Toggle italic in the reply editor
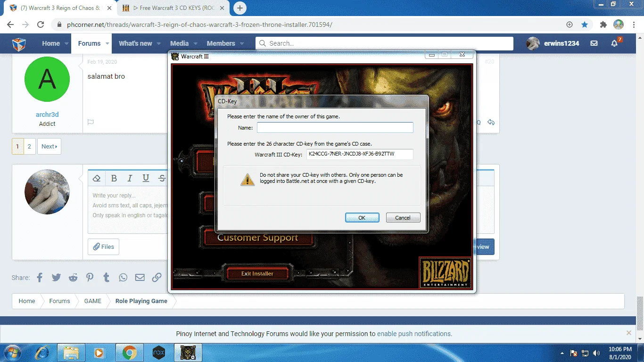Image resolution: width=644 pixels, height=362 pixels. click(130, 178)
